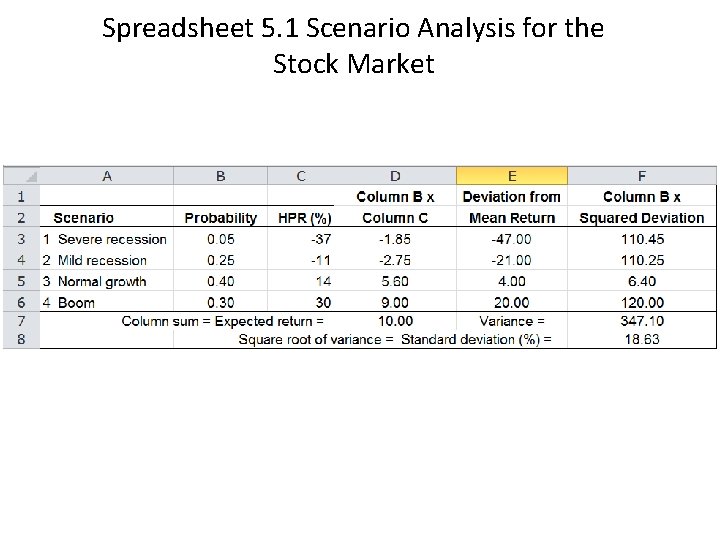Select column B header
Viewport: 720px width, 540px height.
click(x=220, y=176)
